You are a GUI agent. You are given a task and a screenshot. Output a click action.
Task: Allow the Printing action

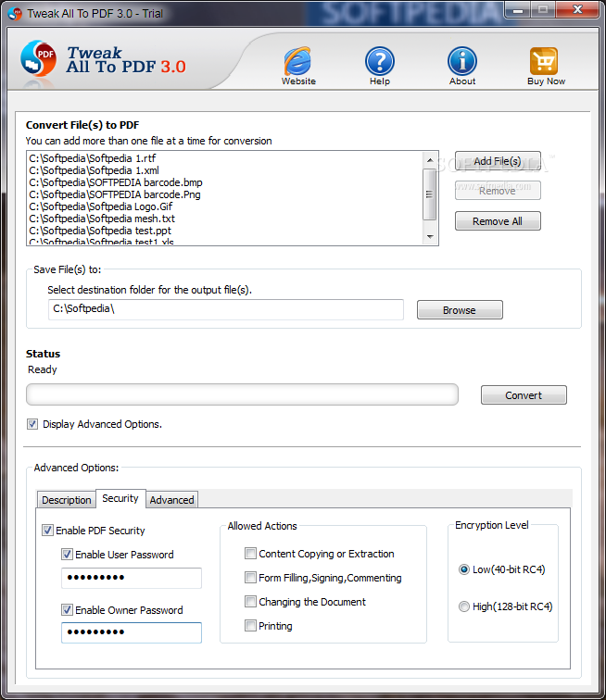(x=251, y=625)
